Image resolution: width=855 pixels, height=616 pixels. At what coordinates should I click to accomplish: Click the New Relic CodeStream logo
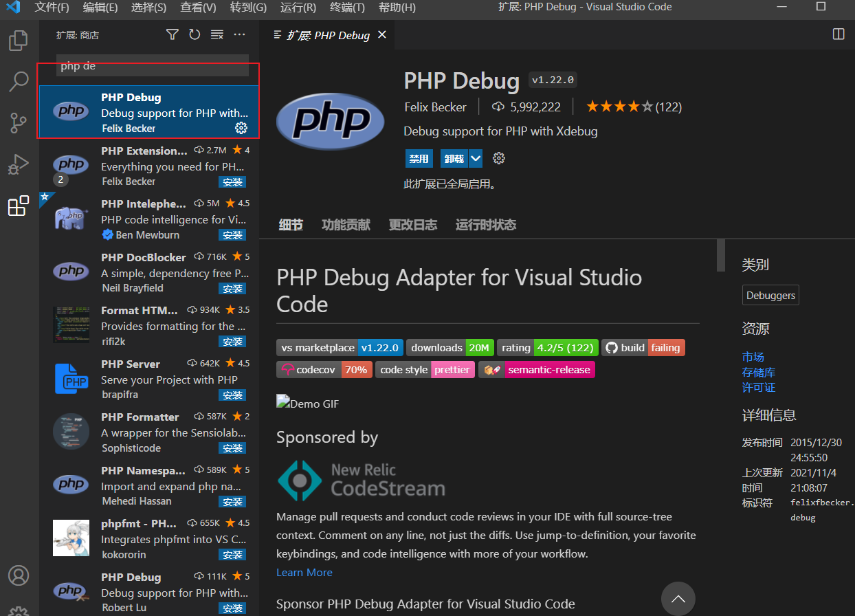coord(361,480)
